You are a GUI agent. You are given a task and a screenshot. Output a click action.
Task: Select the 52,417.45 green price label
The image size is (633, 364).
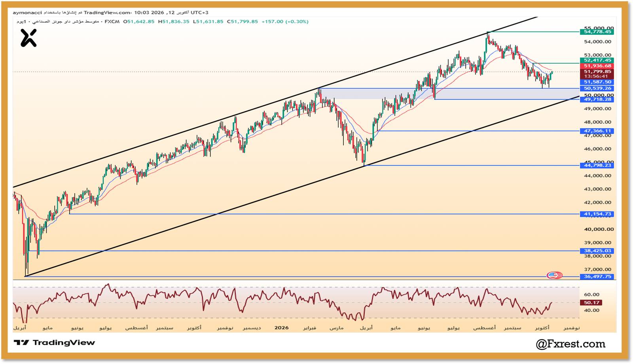597,60
